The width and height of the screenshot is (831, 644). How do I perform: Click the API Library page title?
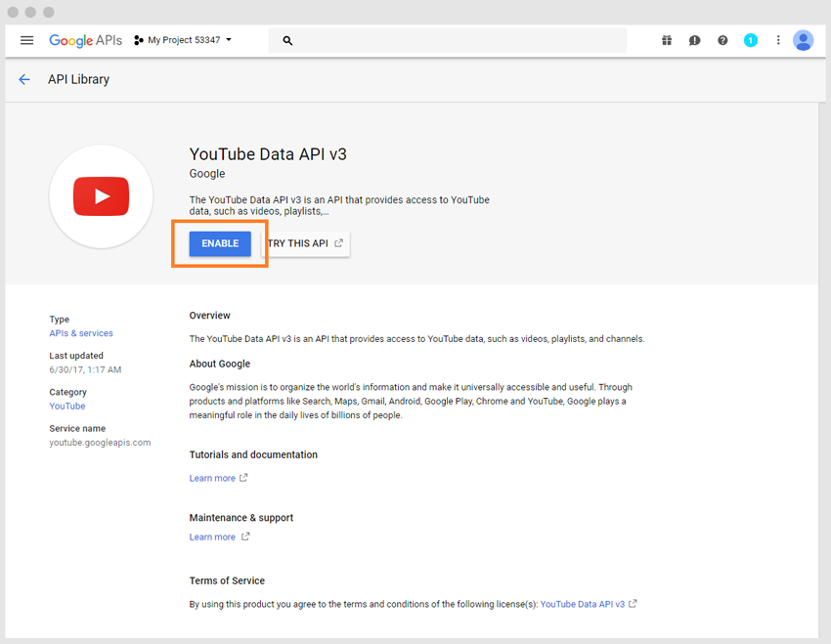[x=78, y=79]
